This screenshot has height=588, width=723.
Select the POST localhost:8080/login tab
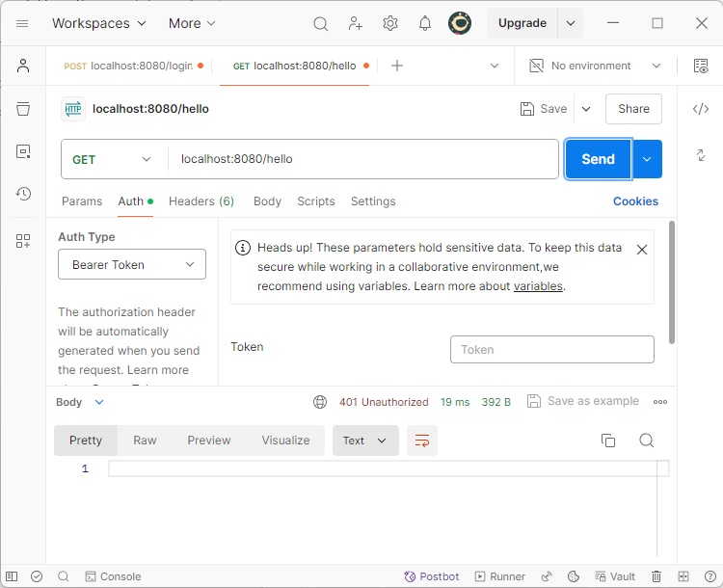[133, 66]
